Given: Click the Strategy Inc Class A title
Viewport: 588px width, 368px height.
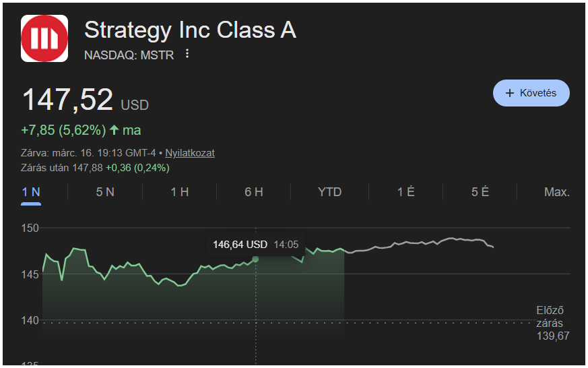Looking at the screenshot, I should point(190,30).
